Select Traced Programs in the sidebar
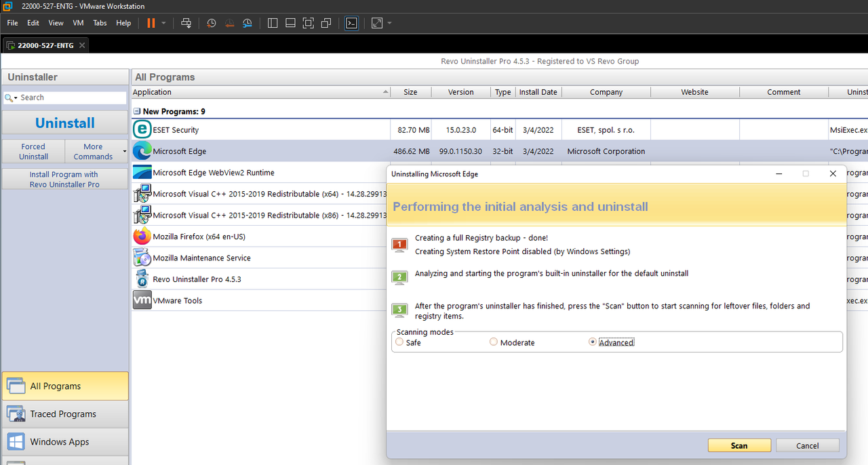The height and width of the screenshot is (465, 868). point(64,413)
